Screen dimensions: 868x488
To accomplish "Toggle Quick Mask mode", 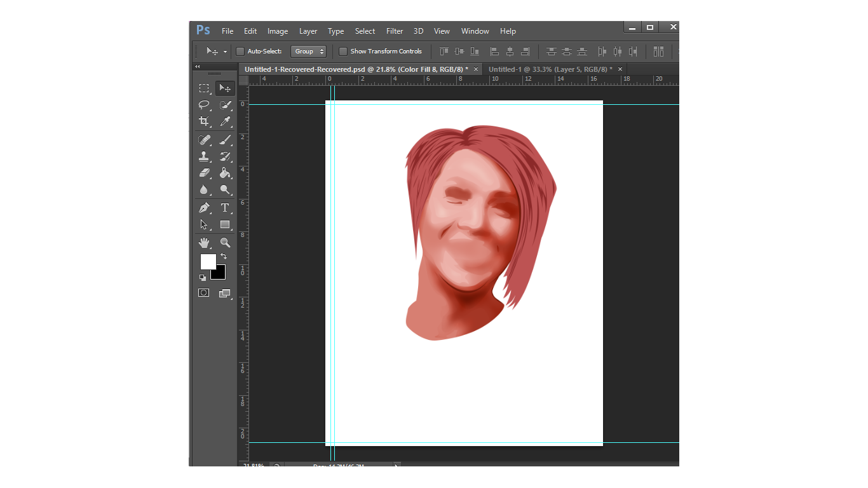I will (204, 293).
